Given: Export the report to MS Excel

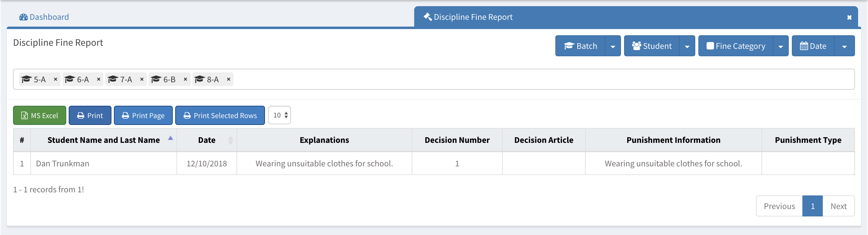Looking at the screenshot, I should click(39, 115).
